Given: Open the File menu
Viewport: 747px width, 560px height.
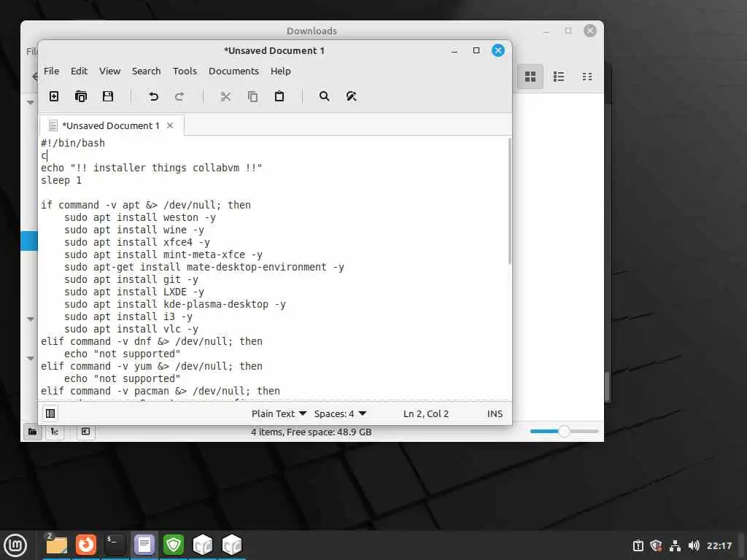Looking at the screenshot, I should click(x=52, y=71).
